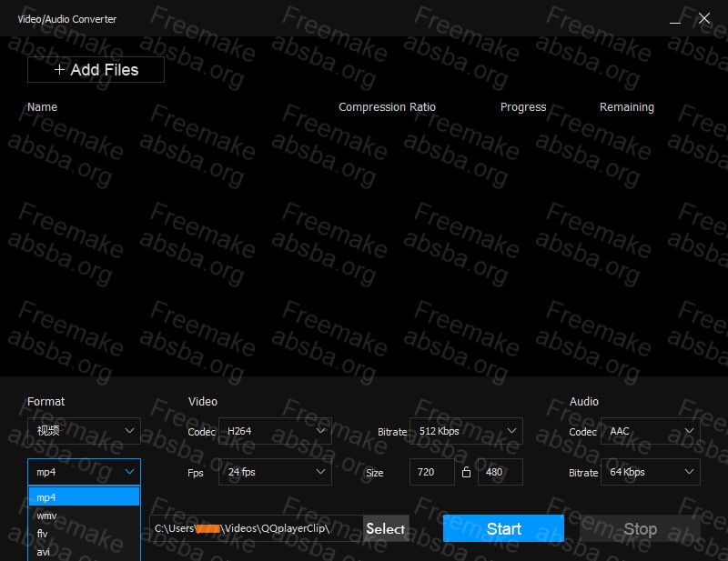
Task: Collapse the mp4 container format dropdown
Action: (84, 472)
